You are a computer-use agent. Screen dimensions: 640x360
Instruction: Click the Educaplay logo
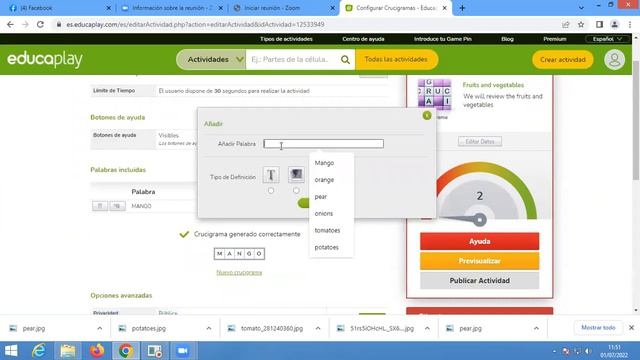[45, 60]
